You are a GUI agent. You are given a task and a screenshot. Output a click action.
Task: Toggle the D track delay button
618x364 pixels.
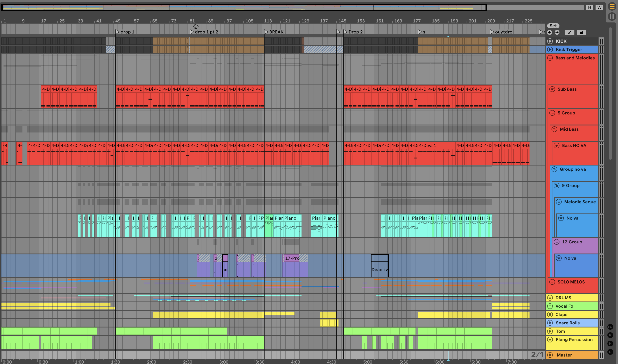point(610,352)
